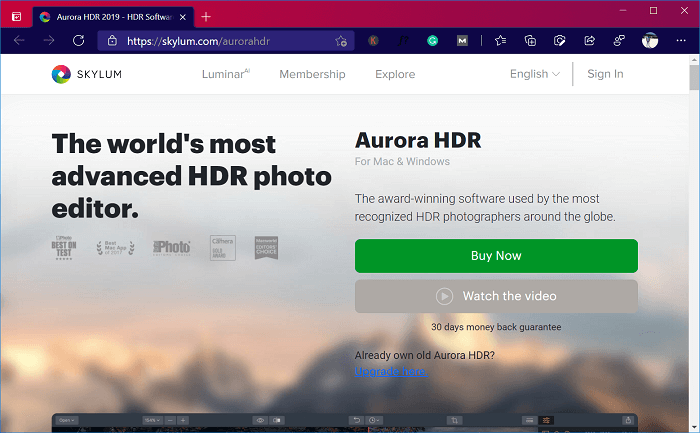Open the Explore menu item
Viewport: 700px width, 433px height.
coord(395,74)
